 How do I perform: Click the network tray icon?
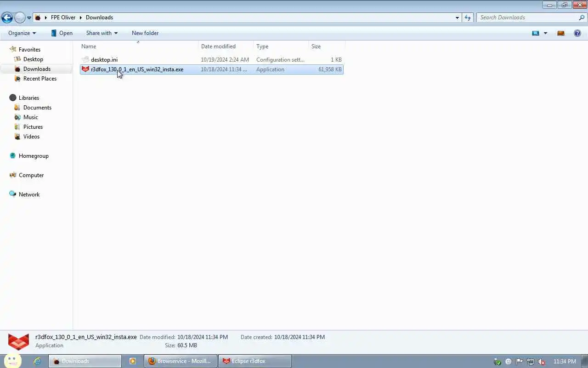[x=531, y=362]
